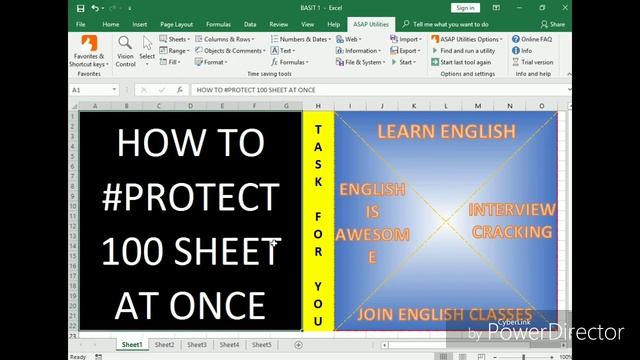Switch to the Data ribbon tab
The image size is (640, 360).
pyautogui.click(x=250, y=24)
